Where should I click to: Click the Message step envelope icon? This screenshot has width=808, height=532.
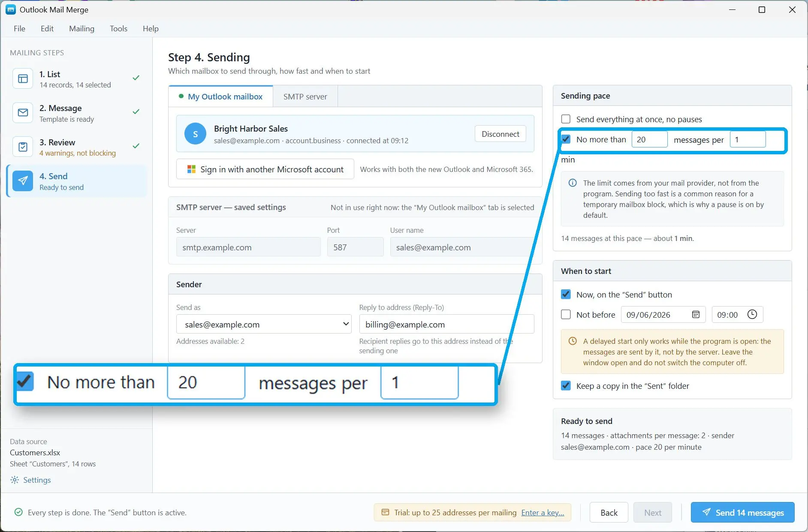pos(23,113)
